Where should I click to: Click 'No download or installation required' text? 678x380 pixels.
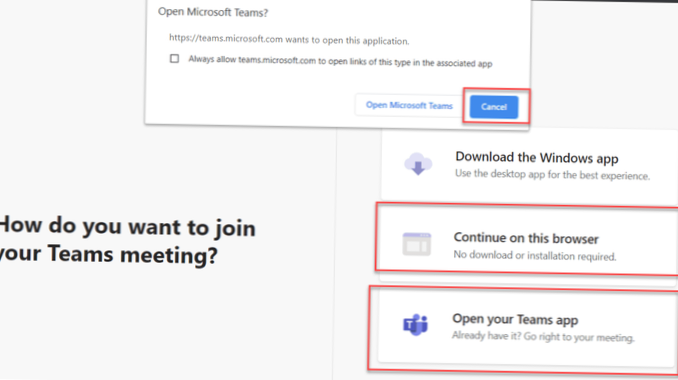[x=534, y=255]
